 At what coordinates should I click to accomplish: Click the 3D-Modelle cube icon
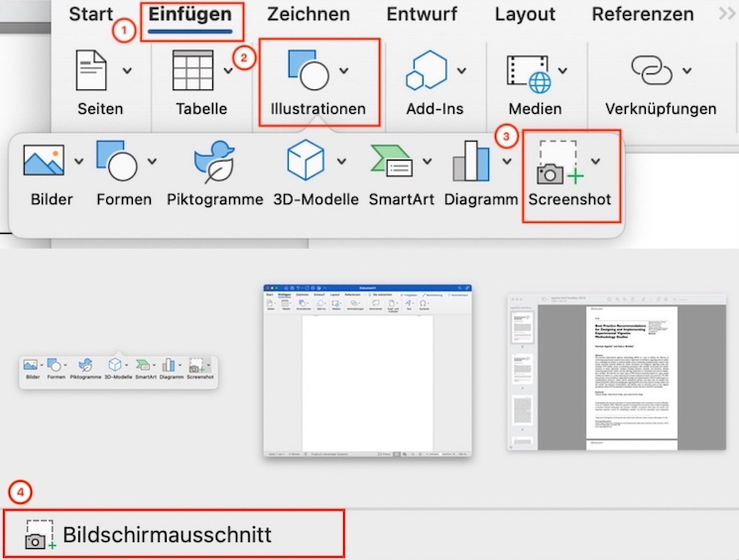pyautogui.click(x=306, y=161)
